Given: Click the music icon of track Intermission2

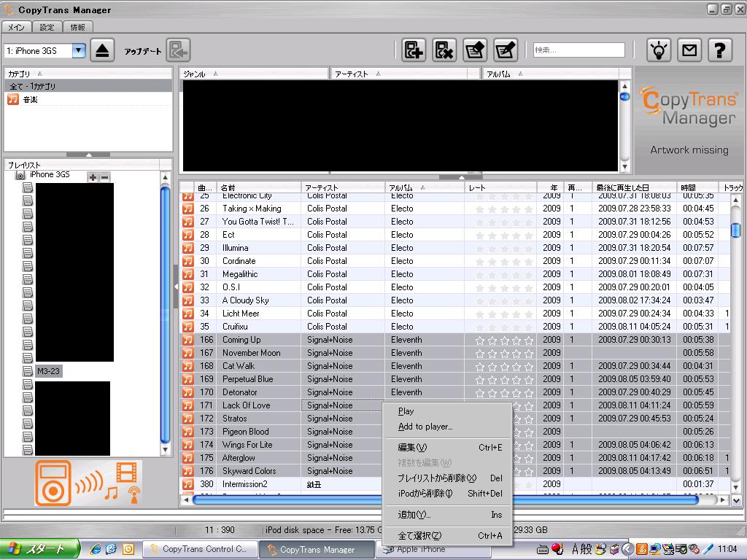Looking at the screenshot, I should coord(187,484).
